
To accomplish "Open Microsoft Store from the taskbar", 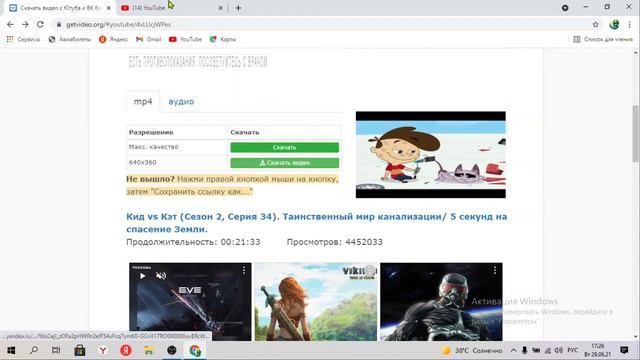I will click(80, 351).
